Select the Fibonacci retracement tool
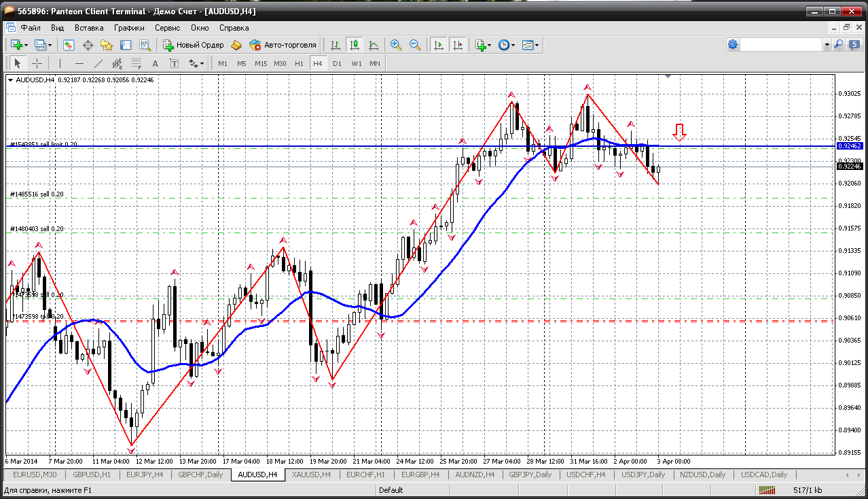The height and width of the screenshot is (499, 868). coord(136,63)
